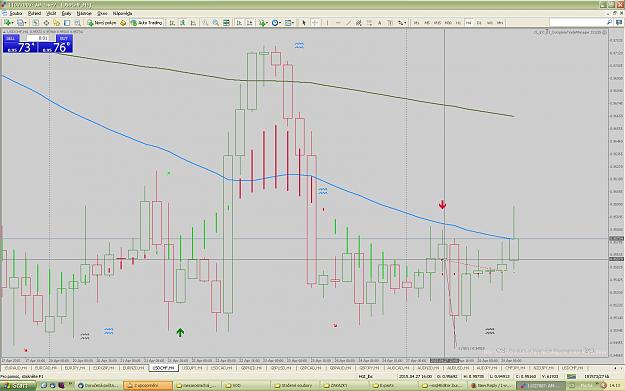Select the Crosshair tool

click(x=315, y=23)
